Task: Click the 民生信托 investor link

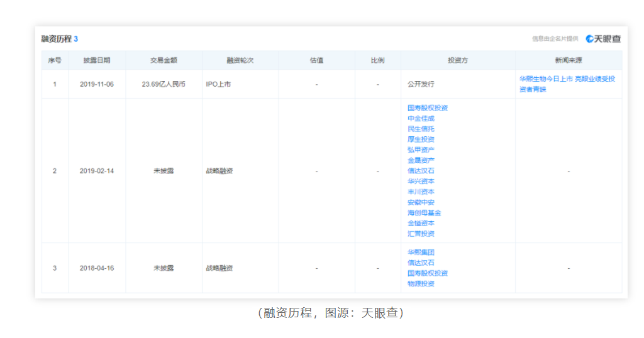Action: [x=421, y=129]
